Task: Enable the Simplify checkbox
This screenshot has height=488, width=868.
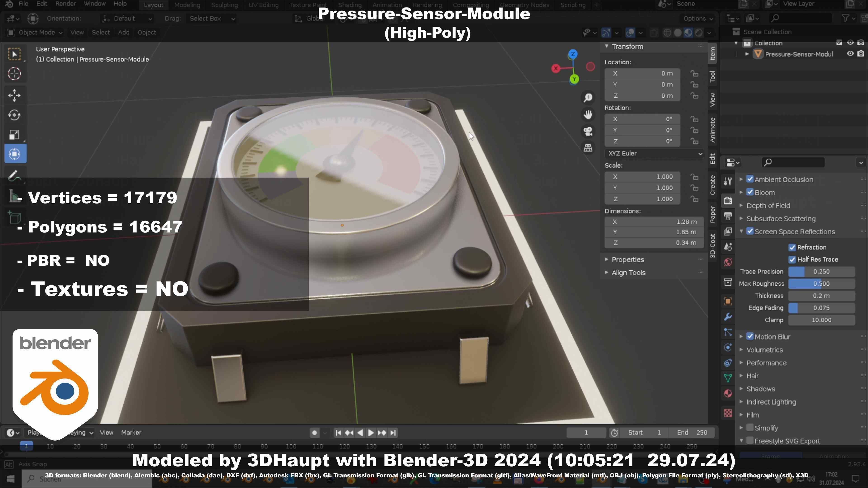Action: pyautogui.click(x=750, y=428)
